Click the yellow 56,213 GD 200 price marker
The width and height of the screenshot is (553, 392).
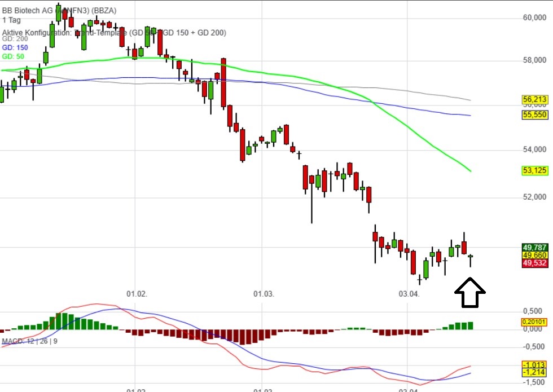534,99
